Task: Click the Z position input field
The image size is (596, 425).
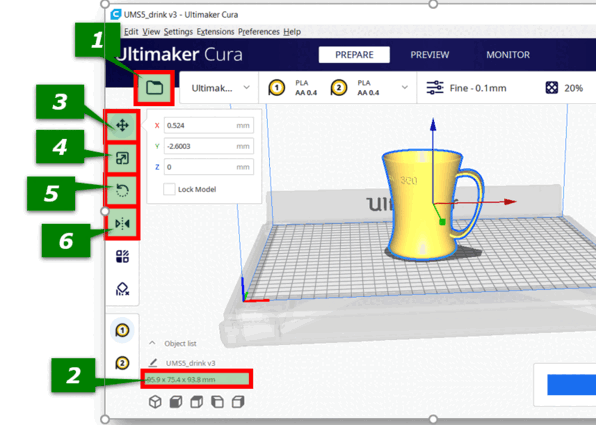Action: pyautogui.click(x=209, y=167)
